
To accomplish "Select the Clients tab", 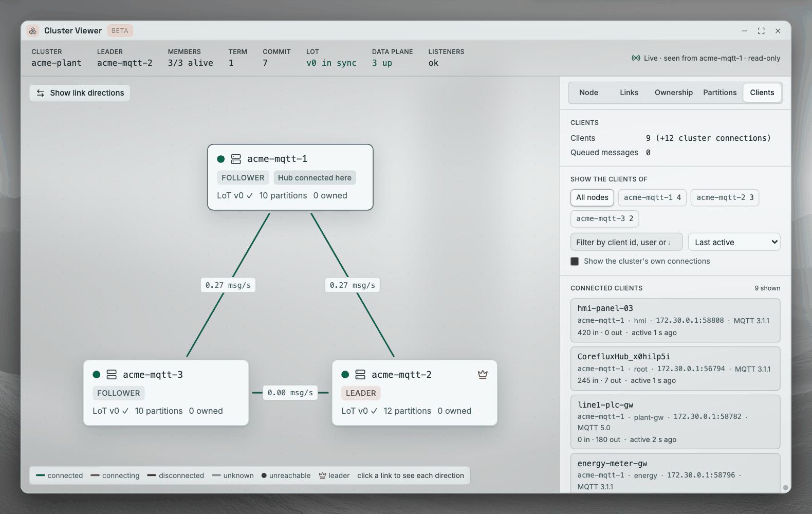I will (x=762, y=93).
